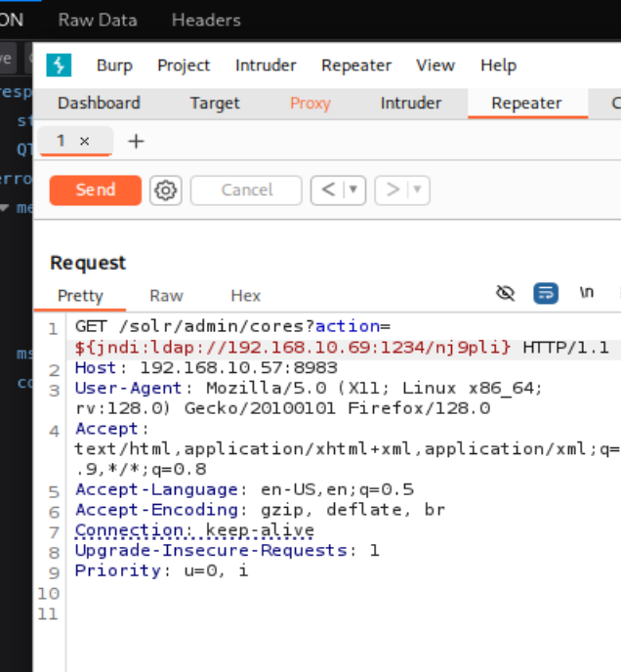Switch request view to Pretty
The height and width of the screenshot is (672, 621).
coord(80,296)
